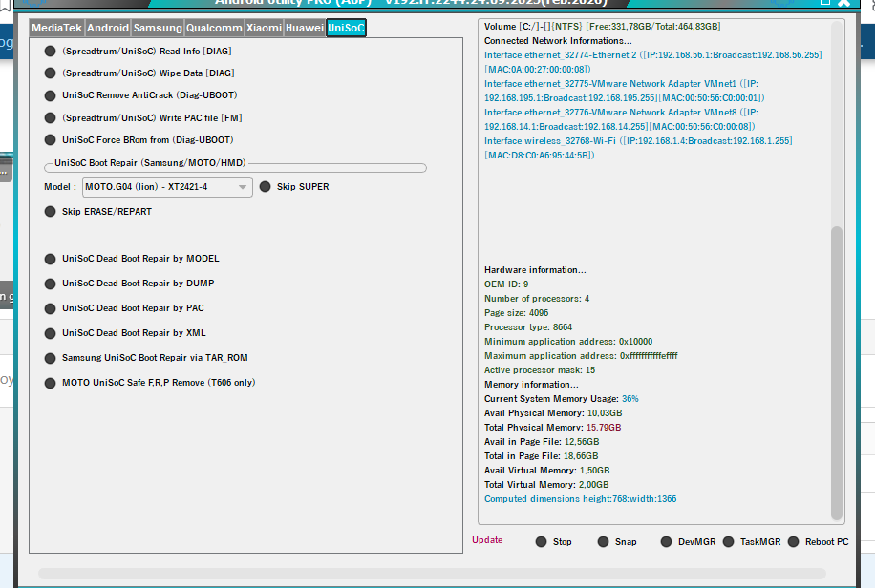Click the Stop button

coord(553,541)
